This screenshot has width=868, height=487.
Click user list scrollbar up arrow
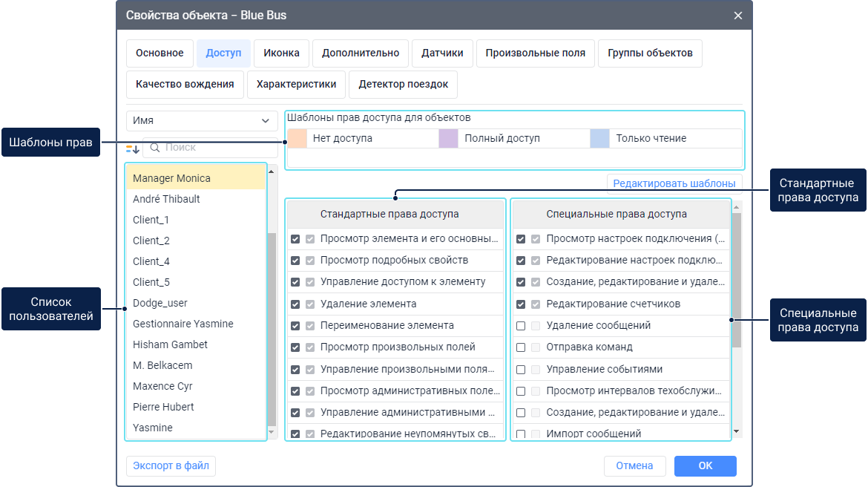[x=272, y=171]
